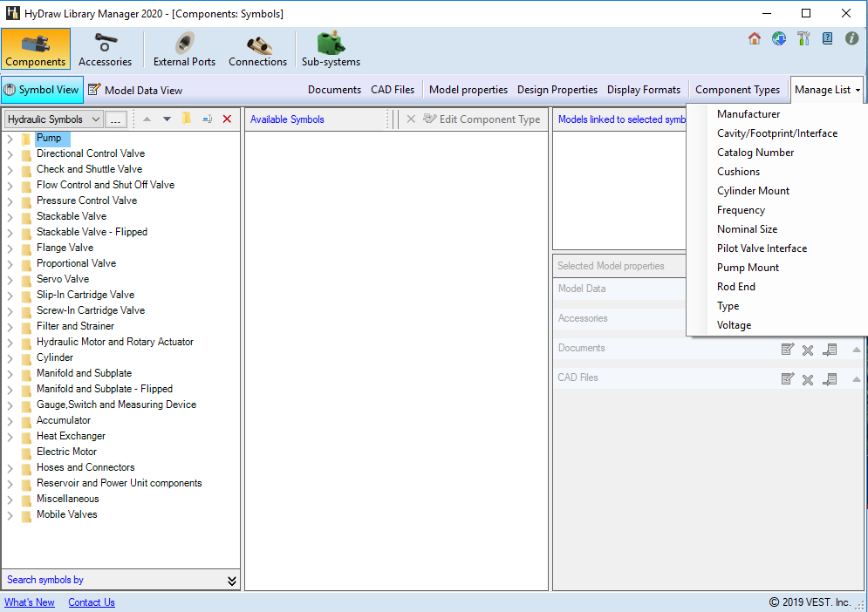Click the Home house icon
This screenshot has height=612, width=868.
pyautogui.click(x=755, y=38)
